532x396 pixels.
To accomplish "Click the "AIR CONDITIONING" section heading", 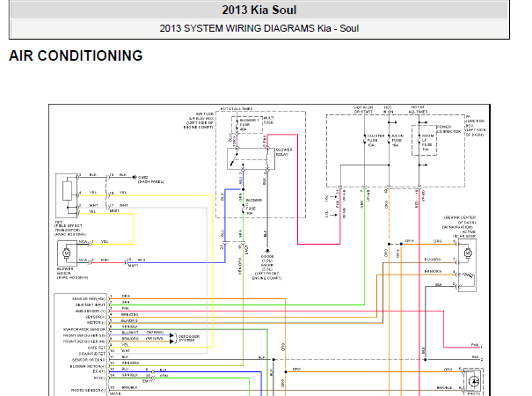I will coord(76,55).
